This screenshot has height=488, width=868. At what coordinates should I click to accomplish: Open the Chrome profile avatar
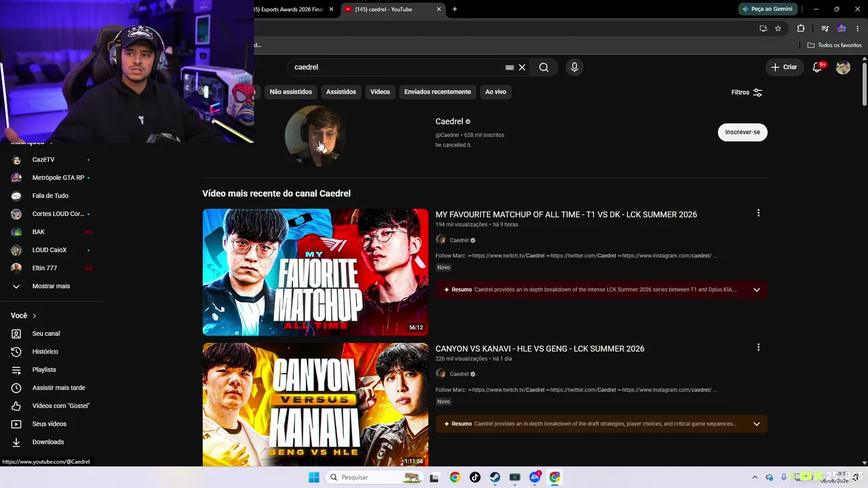click(x=842, y=28)
